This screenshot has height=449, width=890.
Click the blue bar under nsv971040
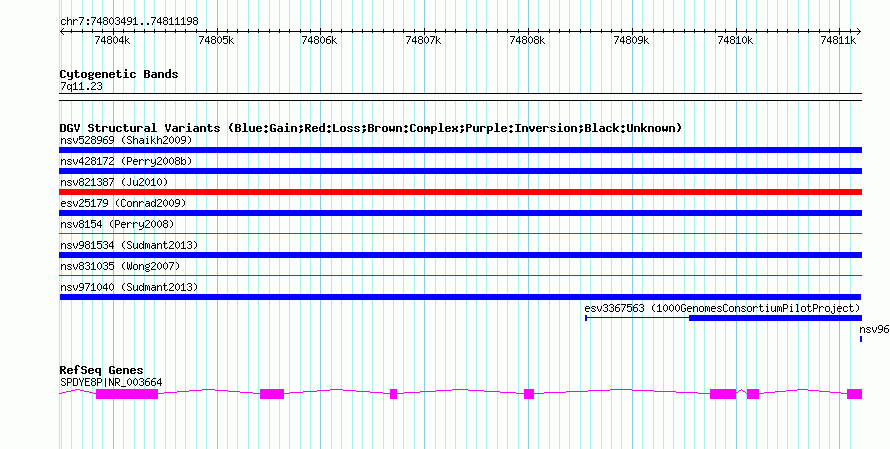click(x=460, y=297)
